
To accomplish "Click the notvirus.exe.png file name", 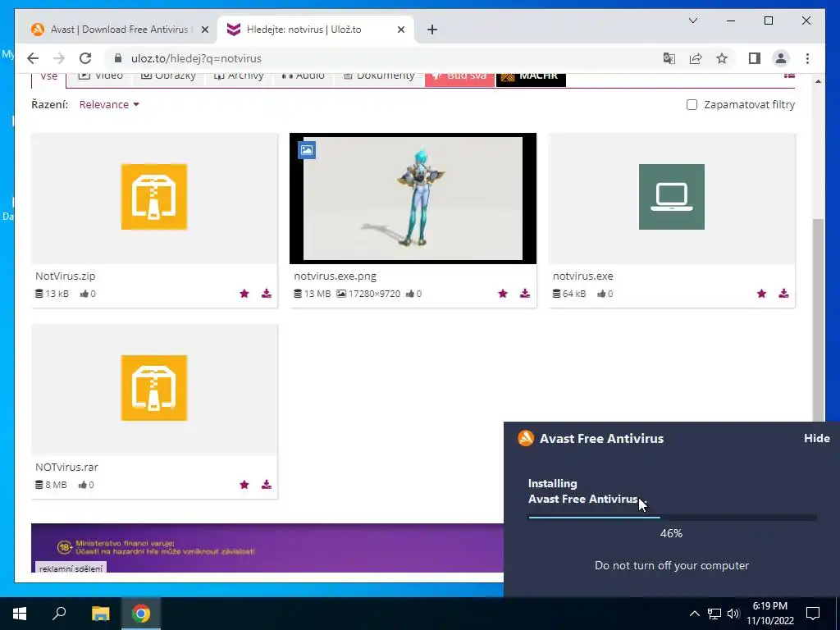I will (x=336, y=276).
